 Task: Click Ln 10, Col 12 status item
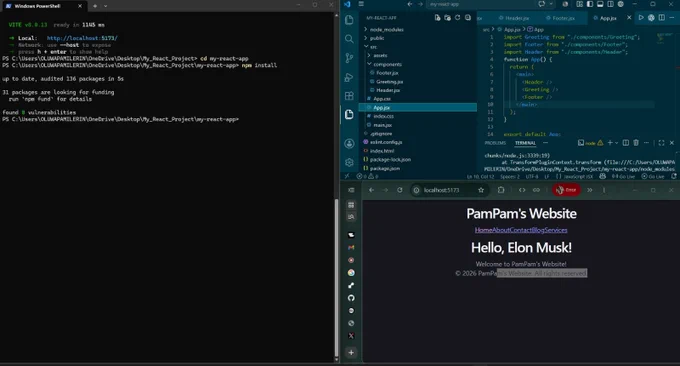click(x=481, y=176)
